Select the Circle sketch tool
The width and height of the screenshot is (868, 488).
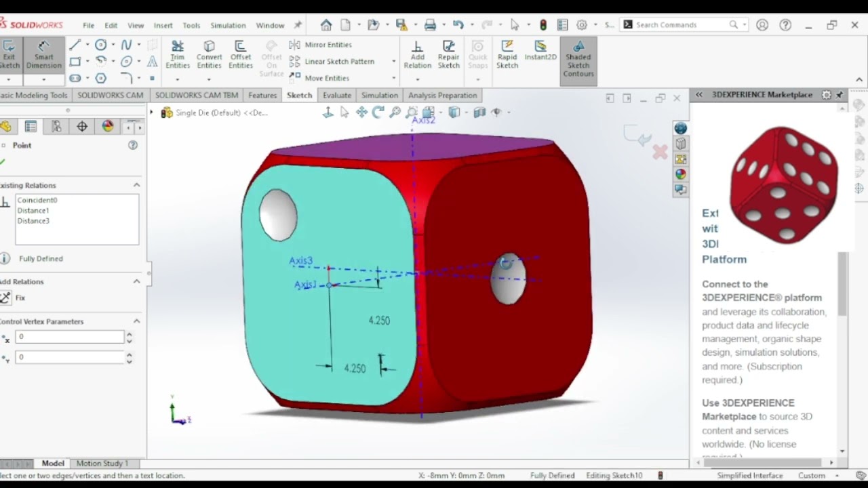point(101,45)
